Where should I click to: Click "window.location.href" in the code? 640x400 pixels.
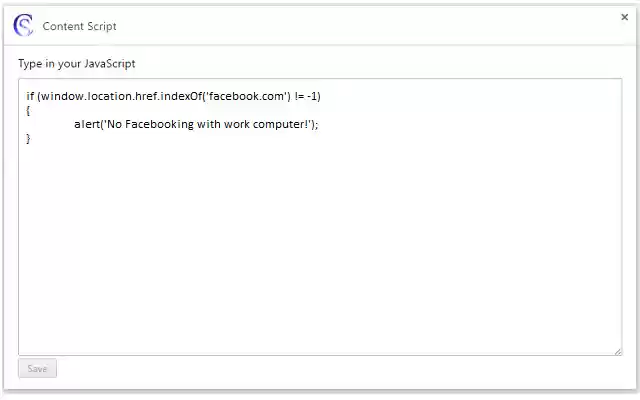(104, 96)
